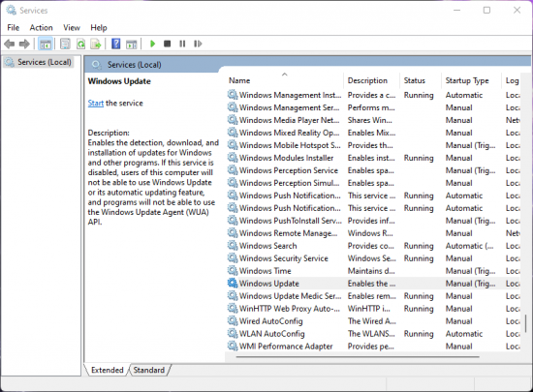Click gear icon beside Windows Time
Image resolution: width=533 pixels, height=392 pixels.
click(x=233, y=270)
